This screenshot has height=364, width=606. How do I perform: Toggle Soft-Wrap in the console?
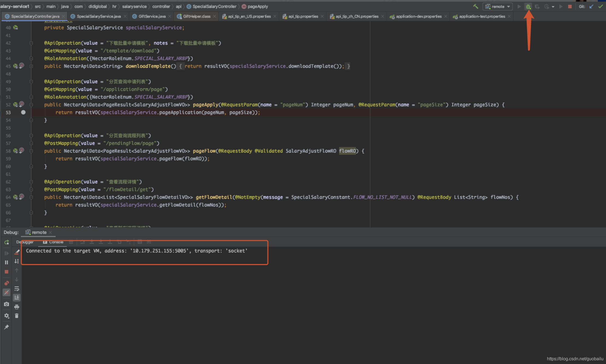[17, 288]
